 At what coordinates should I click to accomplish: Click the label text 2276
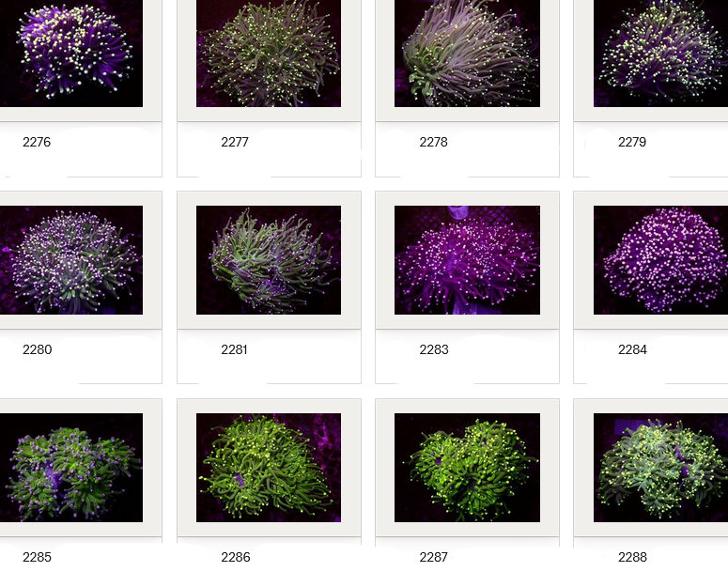tap(37, 142)
